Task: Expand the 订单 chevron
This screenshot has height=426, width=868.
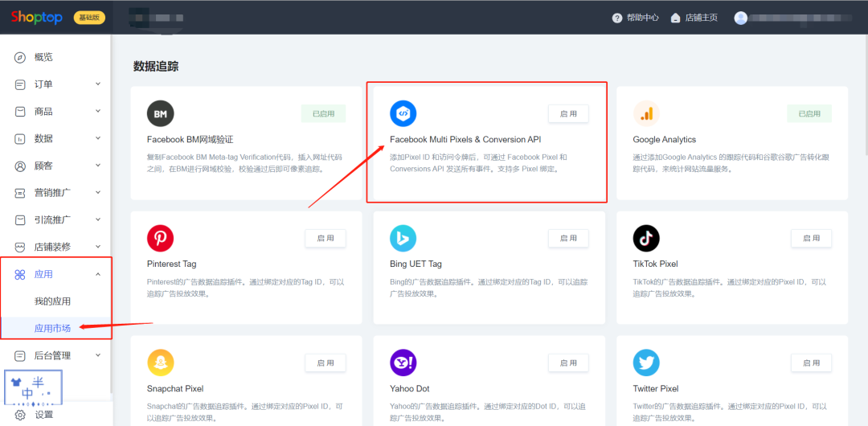Action: 98,84
